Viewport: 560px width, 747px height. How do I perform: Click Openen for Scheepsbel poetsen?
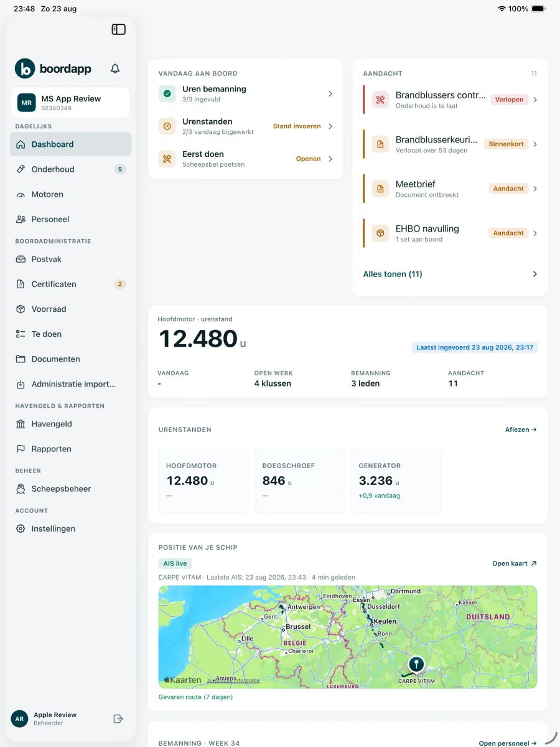tap(309, 159)
